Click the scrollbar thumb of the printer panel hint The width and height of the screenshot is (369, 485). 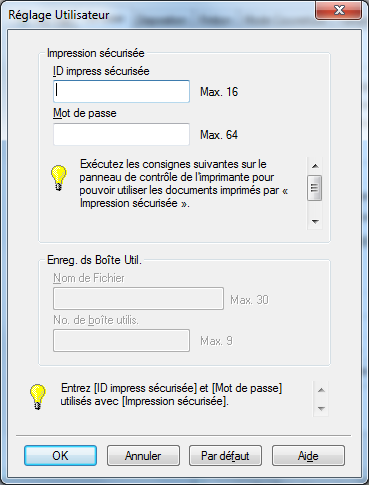point(315,188)
